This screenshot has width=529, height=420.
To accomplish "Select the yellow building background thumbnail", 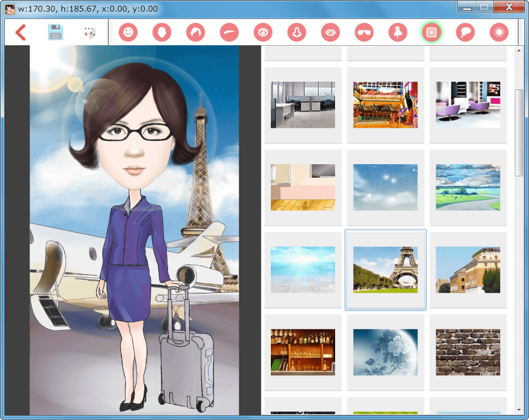I will point(468,269).
